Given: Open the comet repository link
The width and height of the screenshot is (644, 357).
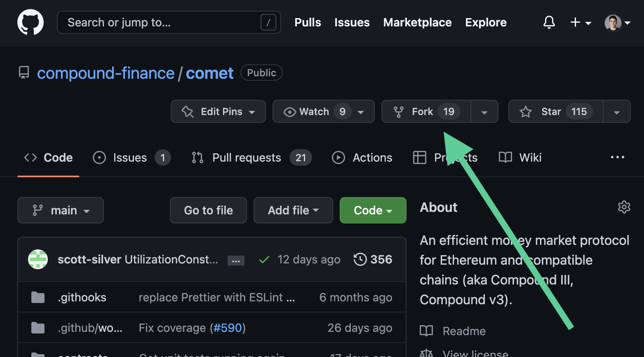Looking at the screenshot, I should coord(209,73).
